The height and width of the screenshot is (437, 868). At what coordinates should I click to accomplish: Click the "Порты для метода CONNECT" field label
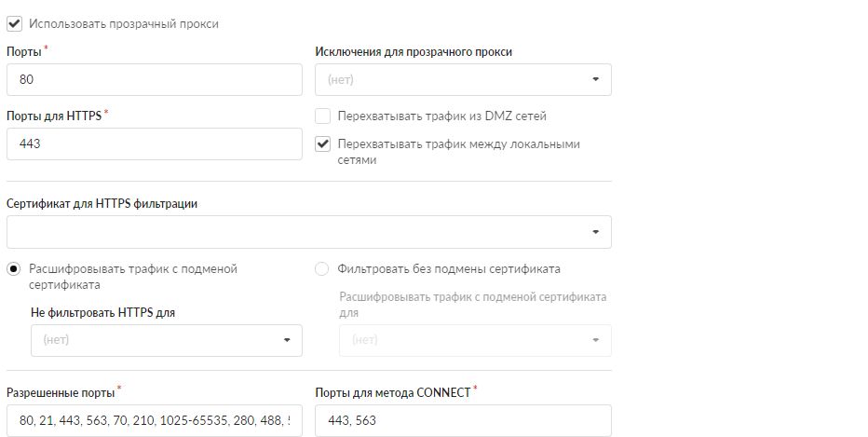point(392,393)
